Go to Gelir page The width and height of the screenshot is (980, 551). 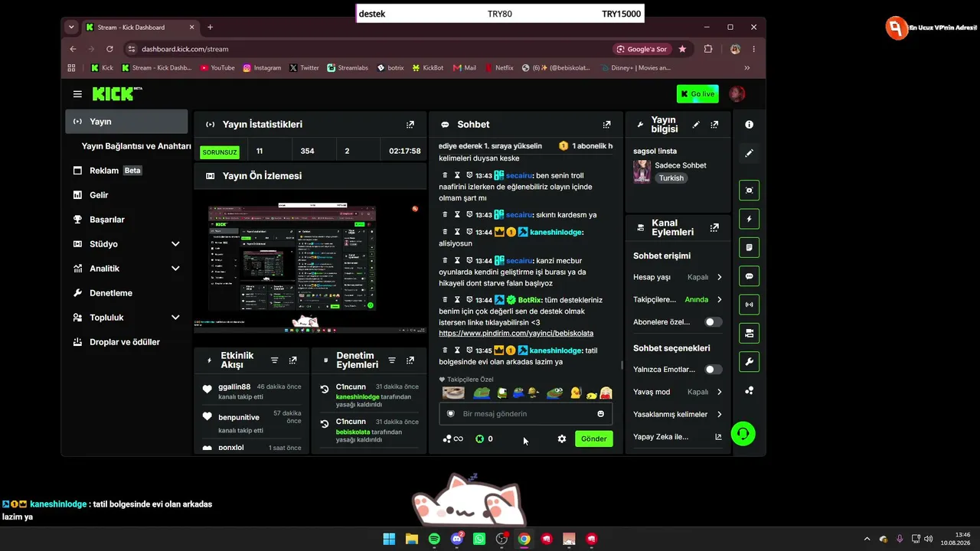pyautogui.click(x=126, y=195)
